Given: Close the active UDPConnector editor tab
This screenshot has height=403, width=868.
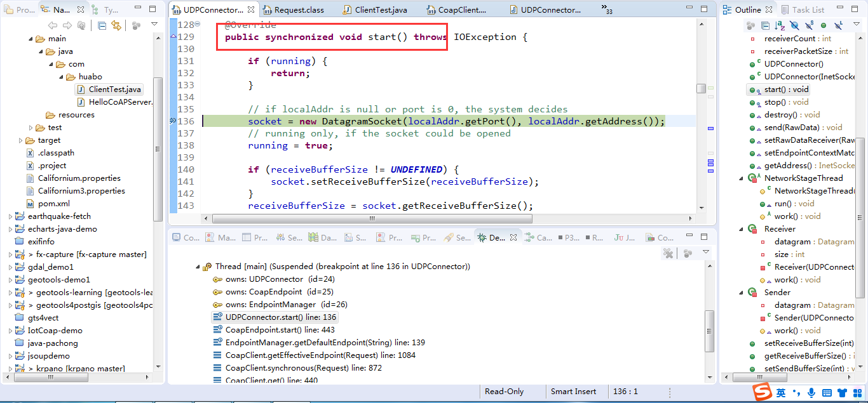Looking at the screenshot, I should (251, 10).
